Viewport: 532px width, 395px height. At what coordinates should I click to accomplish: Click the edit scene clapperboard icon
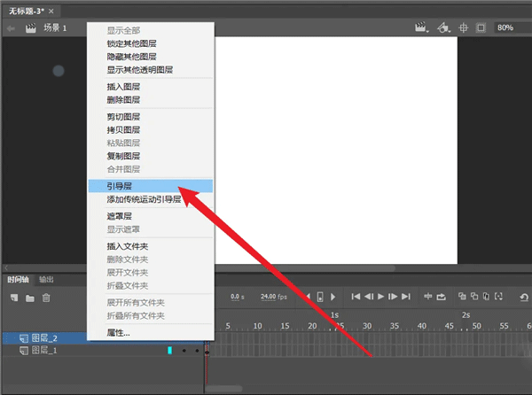coord(420,28)
